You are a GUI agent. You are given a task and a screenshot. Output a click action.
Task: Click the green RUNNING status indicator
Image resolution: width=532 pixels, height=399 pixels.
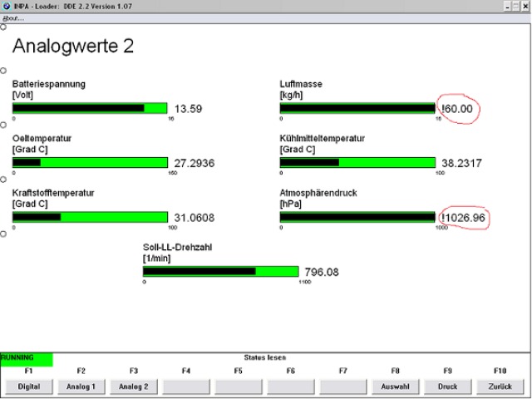26,359
